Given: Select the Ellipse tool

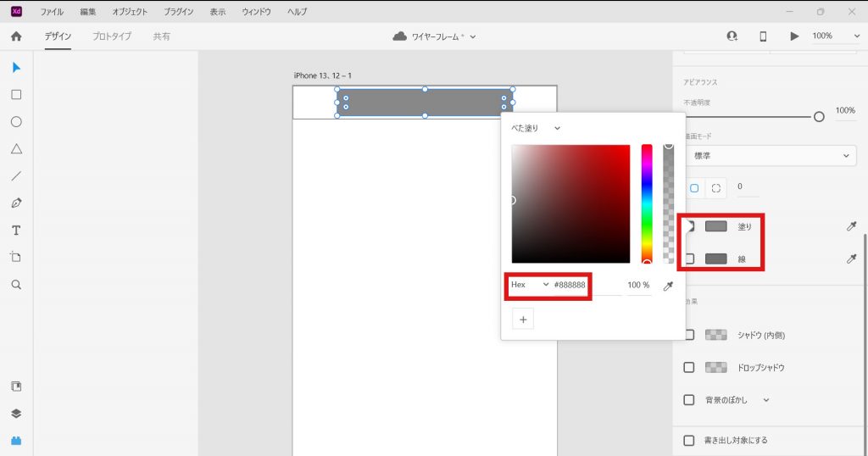Looking at the screenshot, I should 16,122.
